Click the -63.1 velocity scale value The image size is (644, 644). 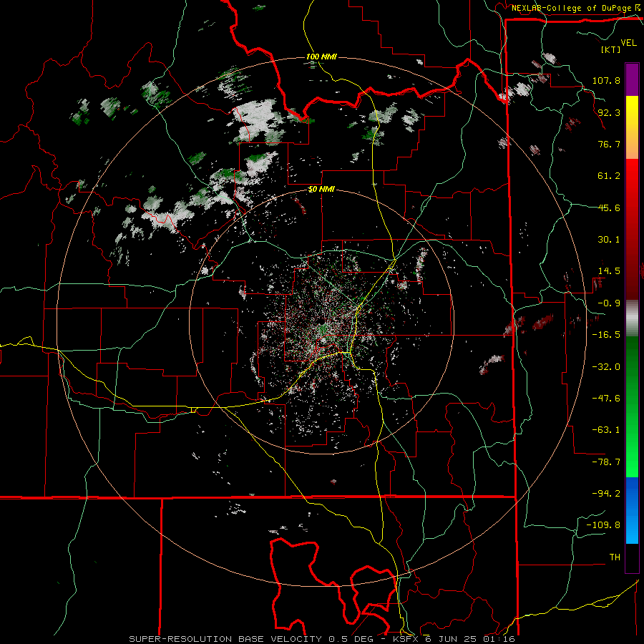click(x=606, y=430)
